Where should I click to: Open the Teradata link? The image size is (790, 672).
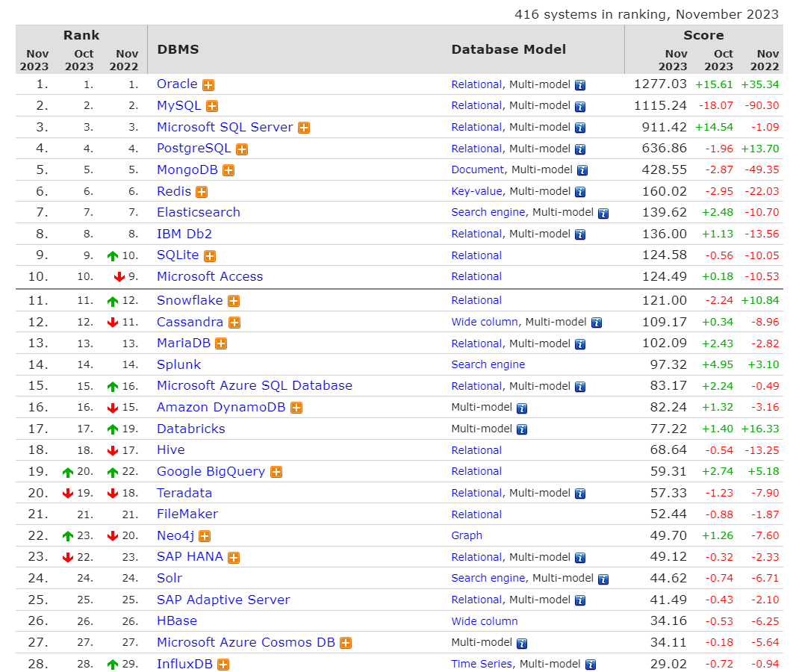[184, 493]
